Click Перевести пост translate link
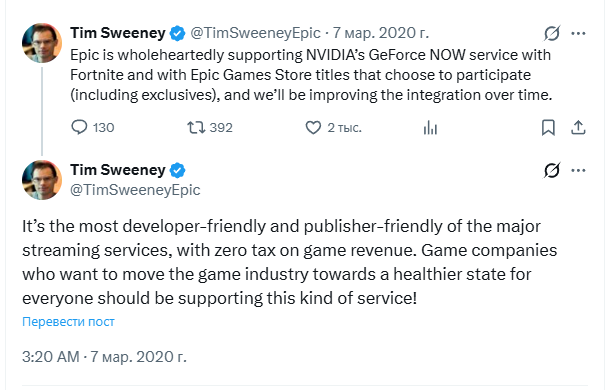Image resolution: width=606 pixels, height=390 pixels. 68,322
